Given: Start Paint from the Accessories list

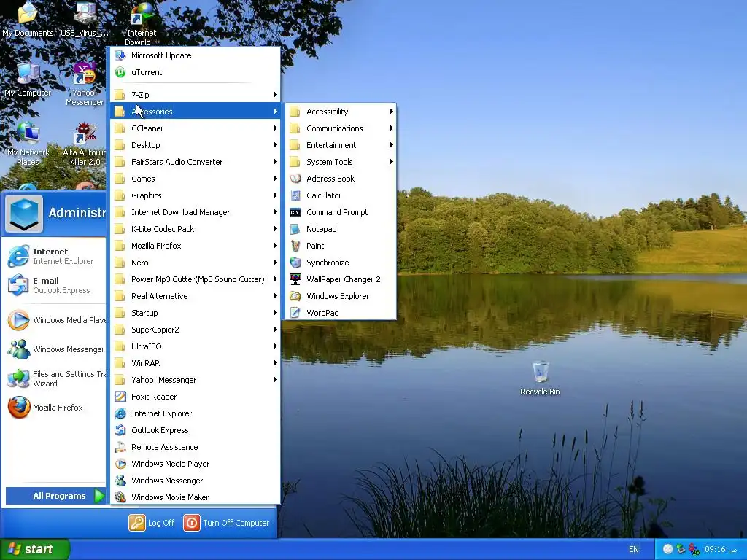Looking at the screenshot, I should tap(340, 246).
